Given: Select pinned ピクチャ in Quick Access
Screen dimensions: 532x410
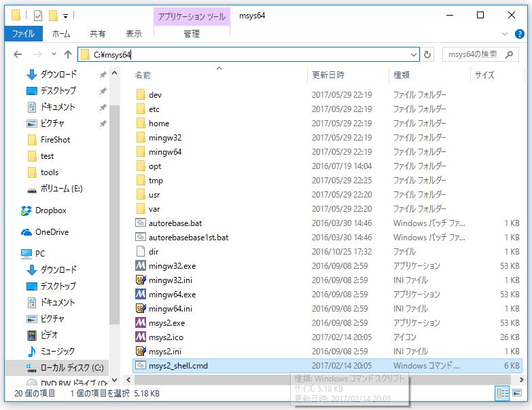Looking at the screenshot, I should click(x=52, y=123).
